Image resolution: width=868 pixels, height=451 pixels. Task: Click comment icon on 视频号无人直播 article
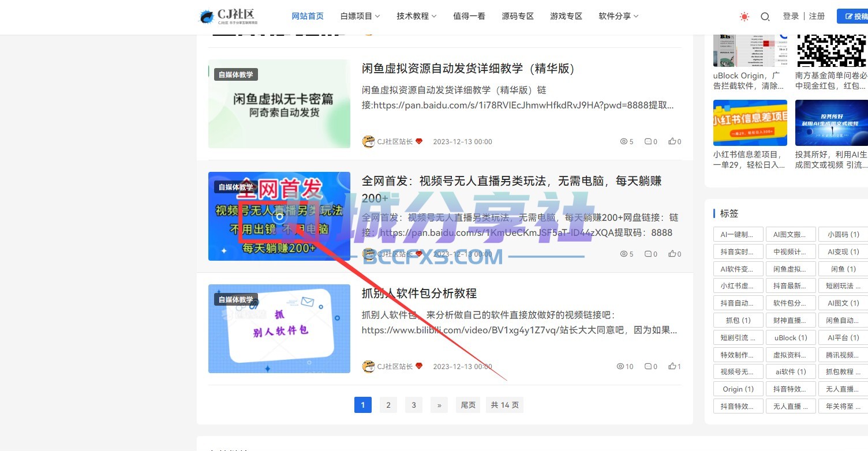[648, 254]
